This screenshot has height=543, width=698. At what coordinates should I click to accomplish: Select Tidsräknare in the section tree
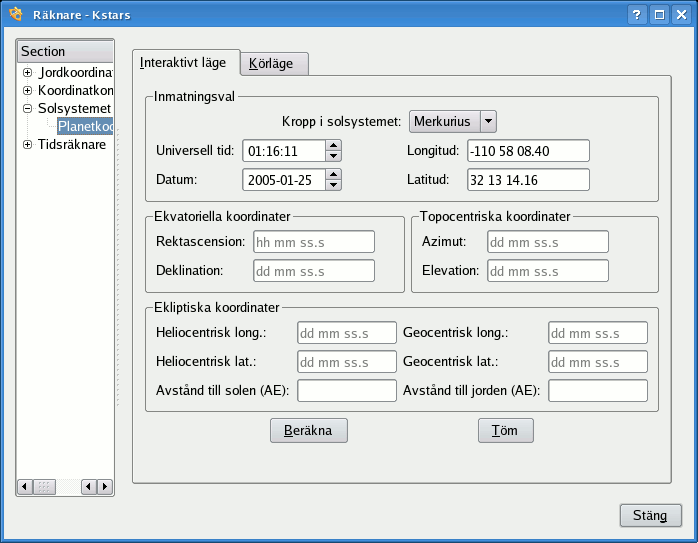click(x=72, y=144)
